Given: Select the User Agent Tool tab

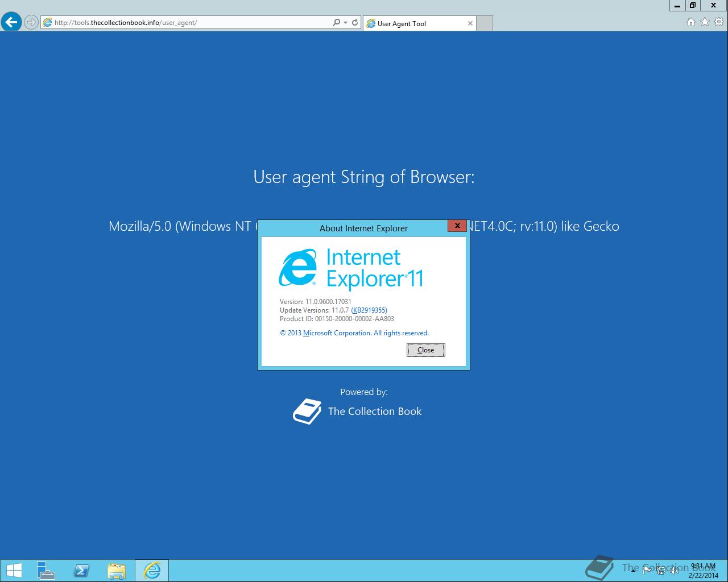Looking at the screenshot, I should (x=420, y=23).
